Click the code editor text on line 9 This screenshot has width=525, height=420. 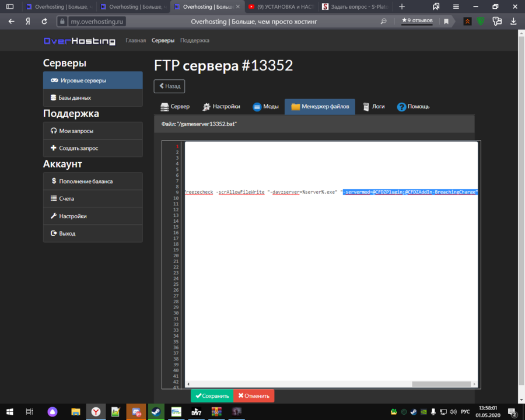click(x=331, y=192)
